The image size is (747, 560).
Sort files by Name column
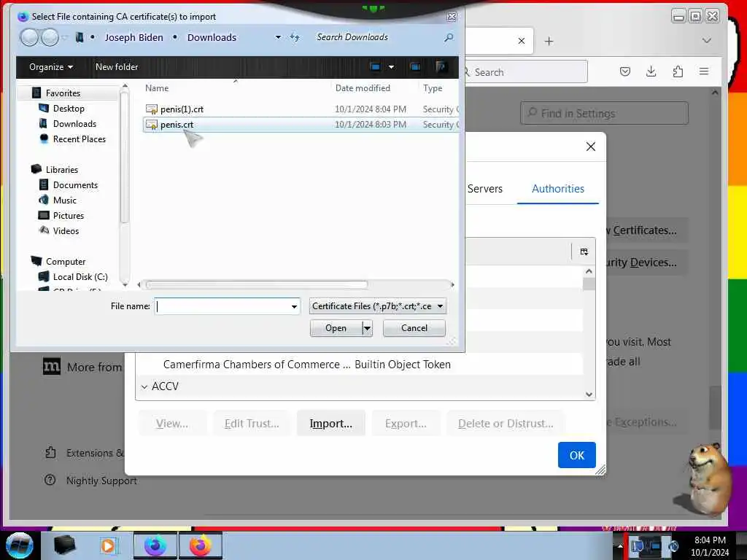[157, 88]
